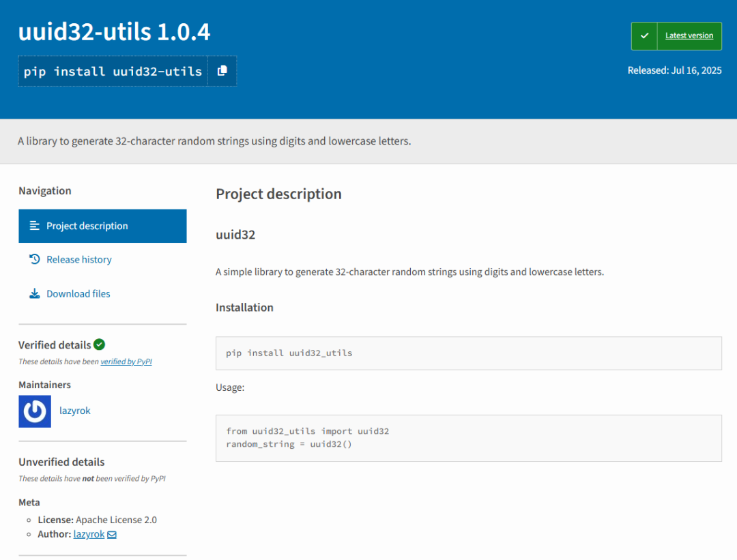
Task: Open the Download files tab
Action: pos(78,294)
